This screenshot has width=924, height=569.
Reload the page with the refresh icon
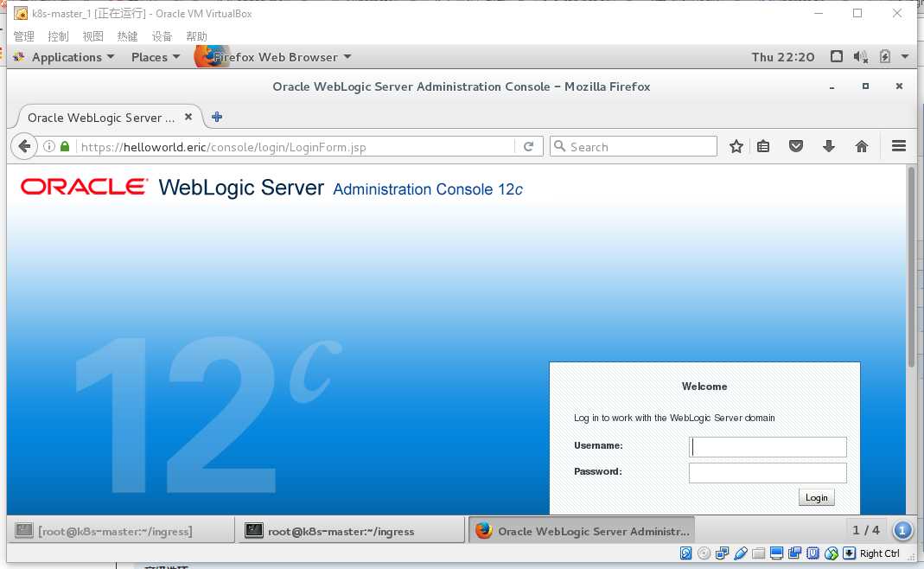(529, 146)
